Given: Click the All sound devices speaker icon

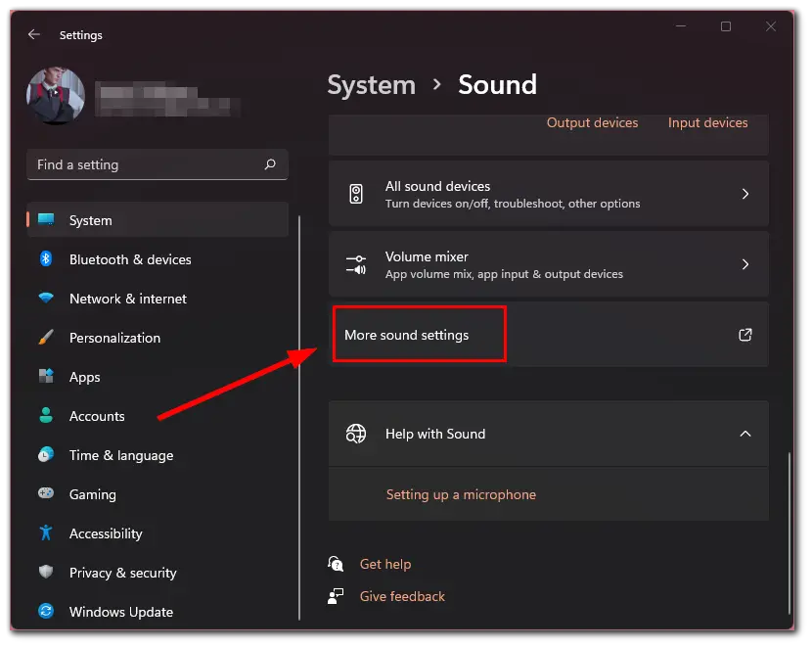Looking at the screenshot, I should pos(356,194).
